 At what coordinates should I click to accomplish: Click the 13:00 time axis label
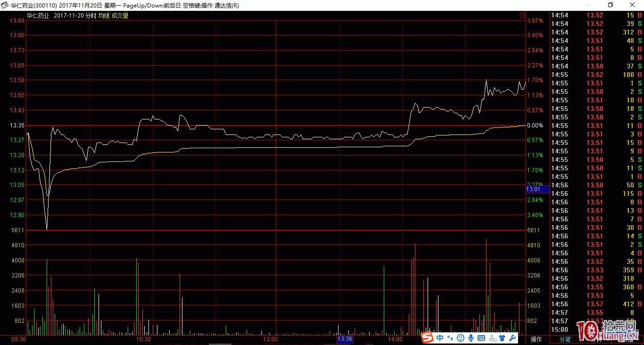point(270,339)
